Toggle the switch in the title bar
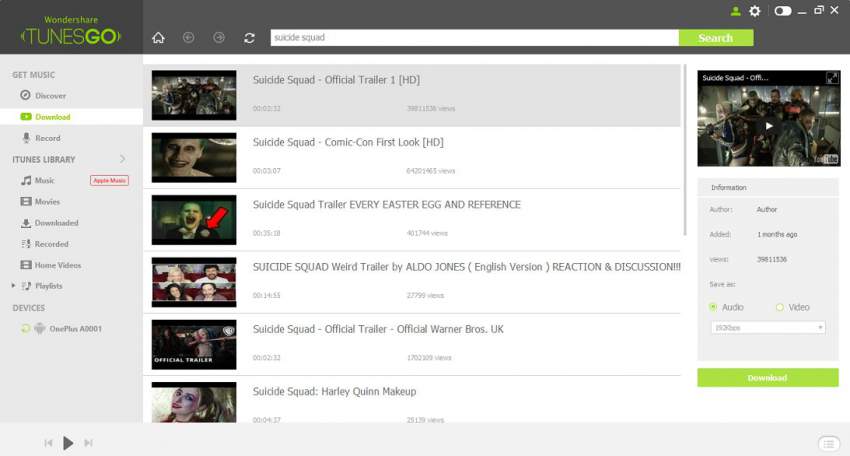850x456 pixels. pos(782,11)
